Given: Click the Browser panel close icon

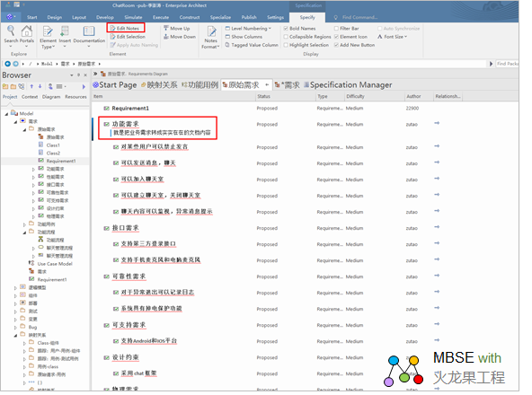Looking at the screenshot, I should 85,75.
